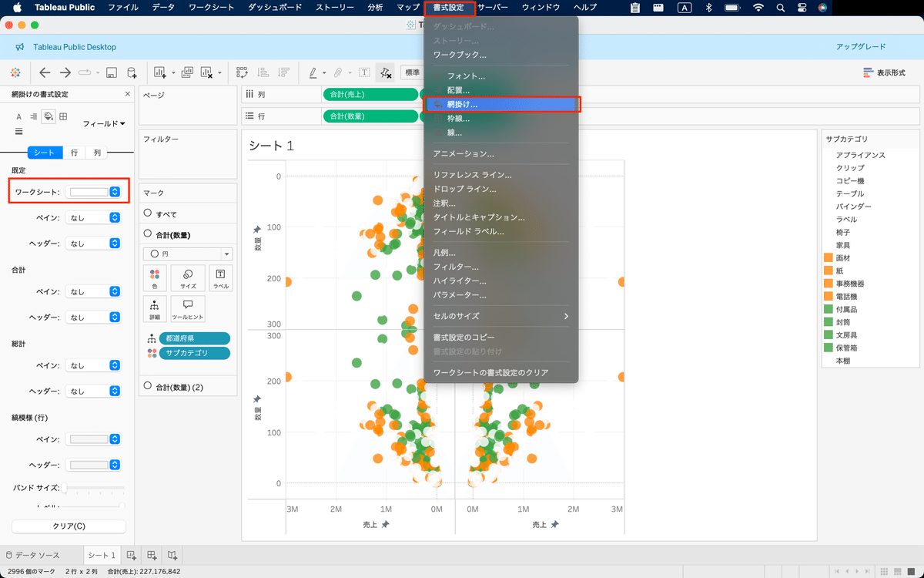Click the new worksheet chart-plus toolbar icon
Viewport: 924px width, 578px height.
(x=160, y=72)
